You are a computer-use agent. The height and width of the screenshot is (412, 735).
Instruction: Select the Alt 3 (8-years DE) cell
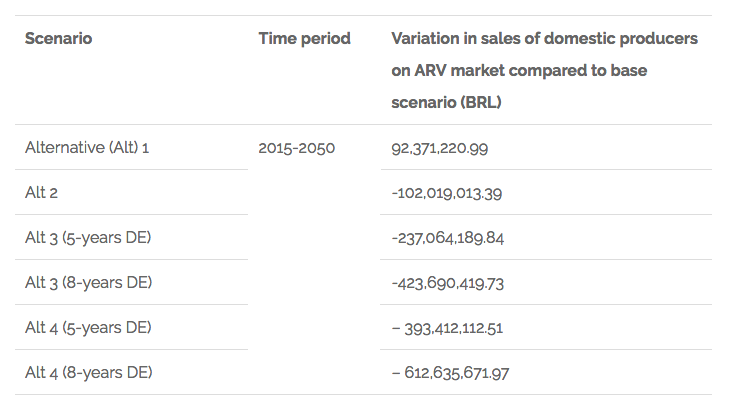coord(88,283)
